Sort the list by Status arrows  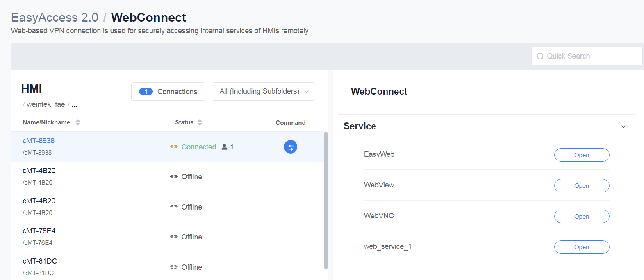click(200, 122)
